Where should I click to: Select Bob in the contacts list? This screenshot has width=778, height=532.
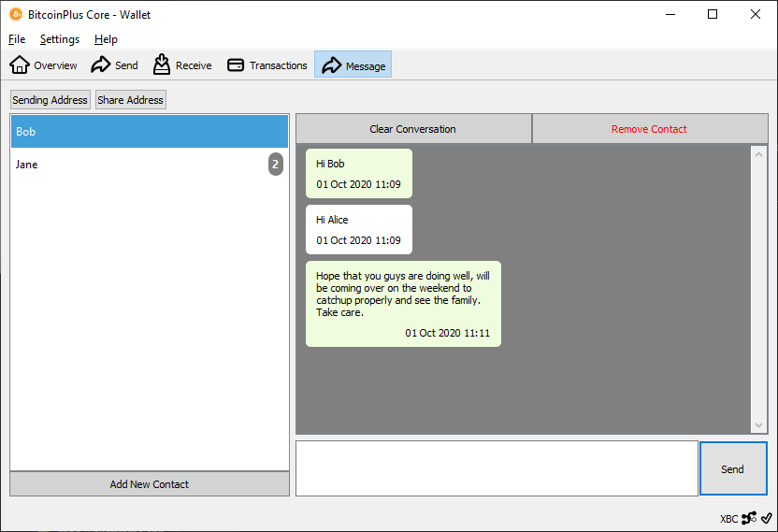pos(150,132)
